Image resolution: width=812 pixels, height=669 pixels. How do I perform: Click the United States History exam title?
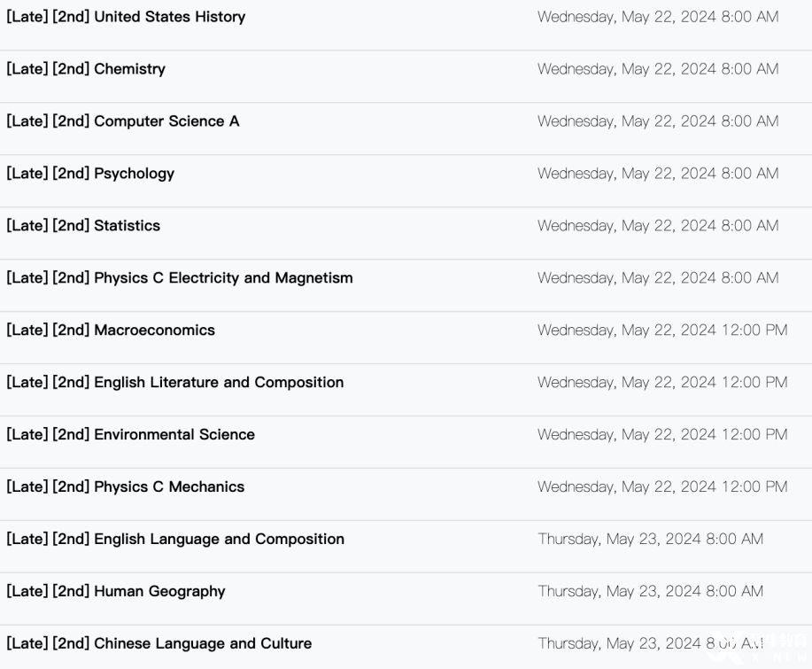[126, 17]
